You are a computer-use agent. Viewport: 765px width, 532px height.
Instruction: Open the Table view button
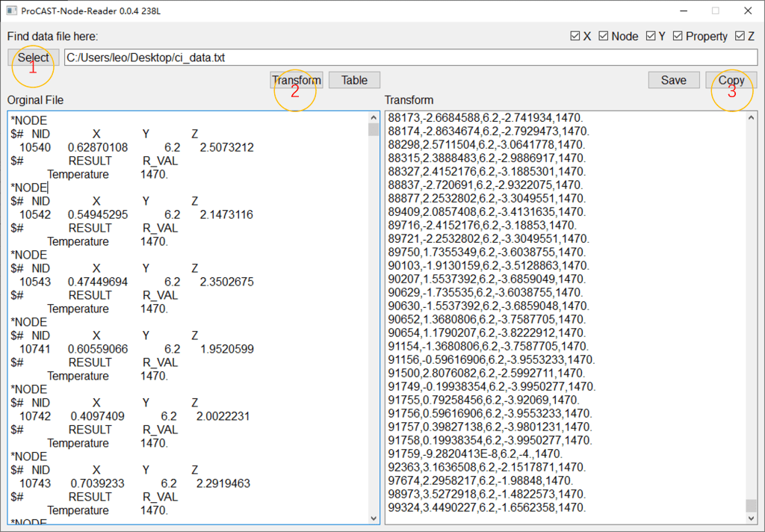pos(354,80)
